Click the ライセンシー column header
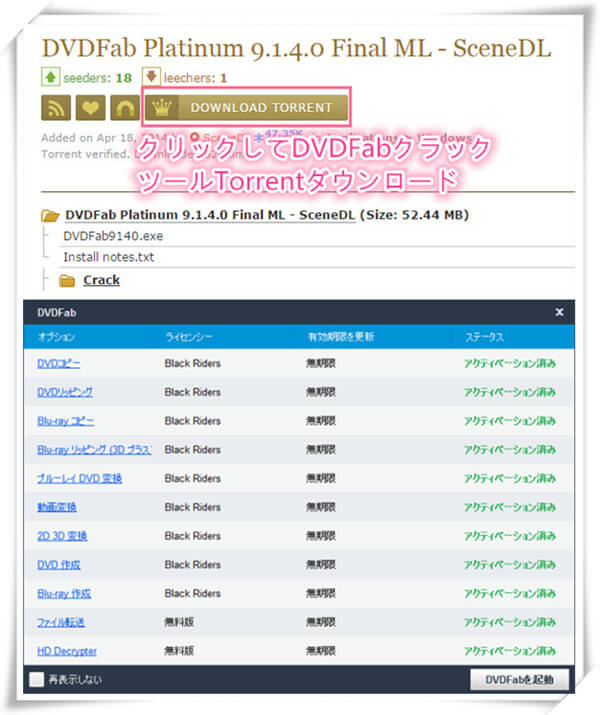This screenshot has width=600, height=715. pyautogui.click(x=189, y=337)
